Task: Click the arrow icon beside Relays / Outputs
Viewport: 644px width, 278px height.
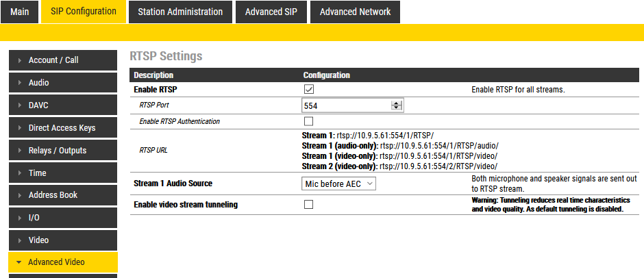Action: [19, 151]
